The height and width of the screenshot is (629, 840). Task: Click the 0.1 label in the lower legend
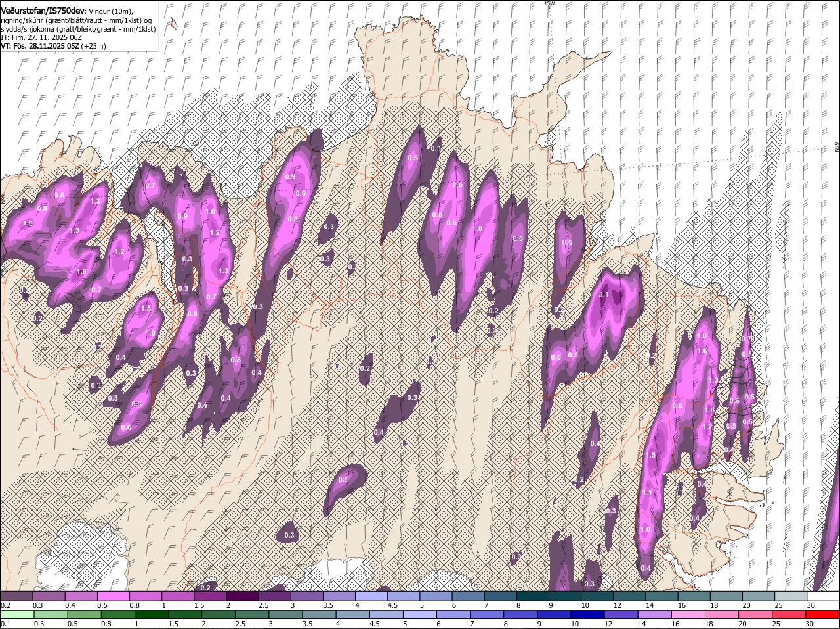(5, 624)
